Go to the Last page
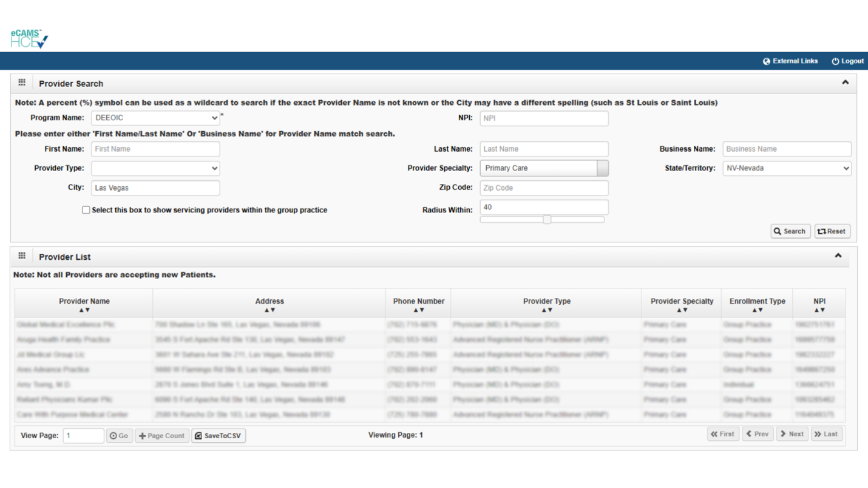The image size is (868, 488). click(x=827, y=434)
